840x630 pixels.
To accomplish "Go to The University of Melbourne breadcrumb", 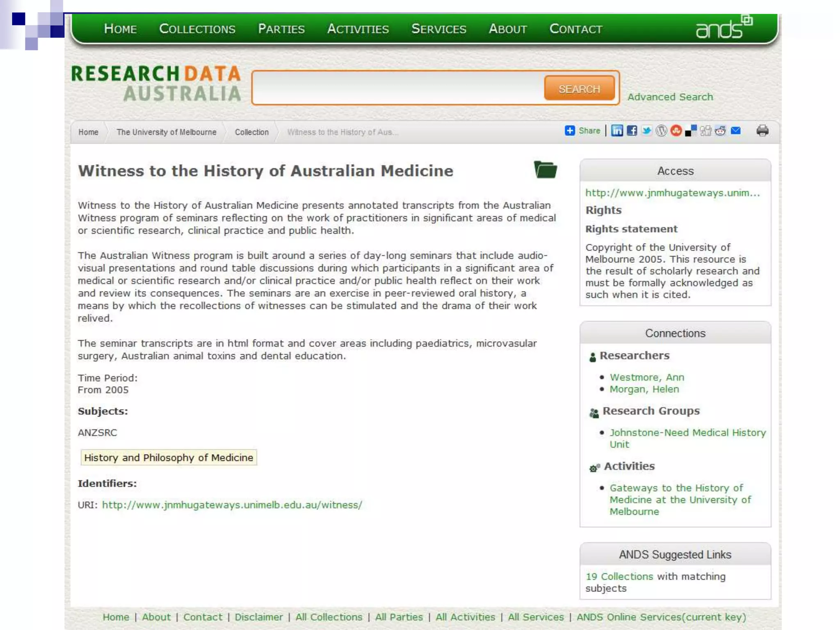I will coord(166,132).
